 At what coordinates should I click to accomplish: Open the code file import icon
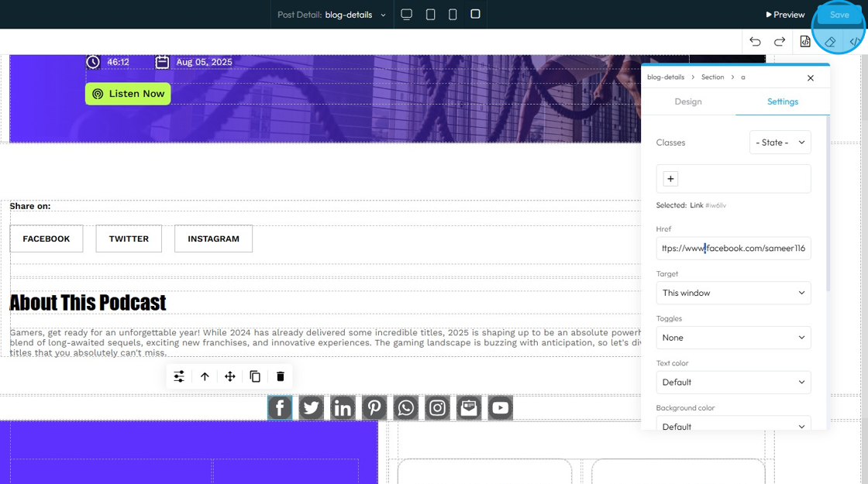click(805, 42)
